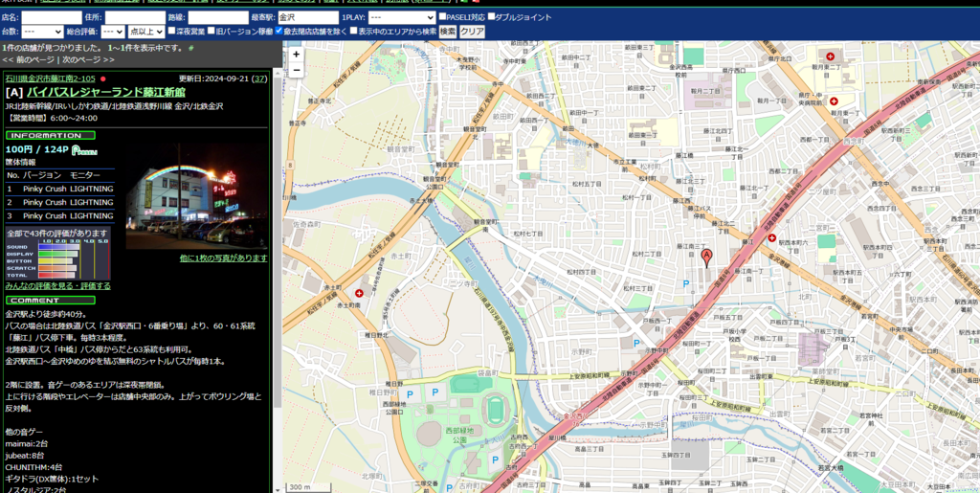Click 全部で43件の評価があります text
Image resolution: width=980 pixels, height=493 pixels.
56,233
